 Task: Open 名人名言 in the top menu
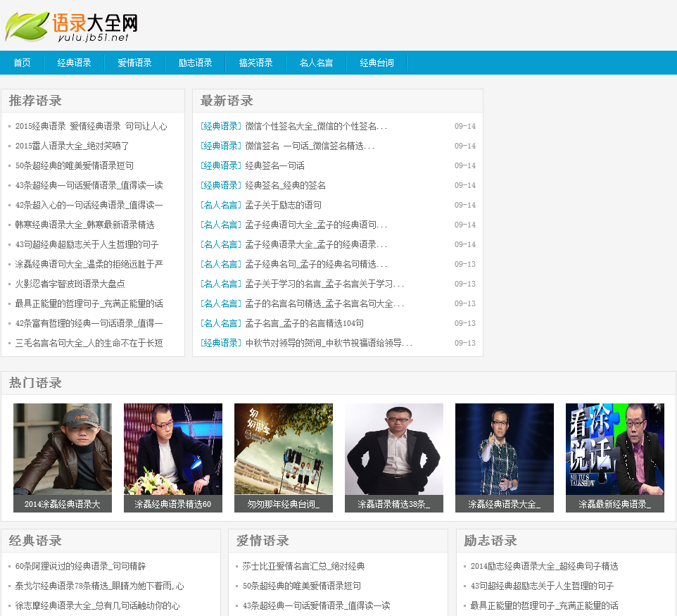pos(316,63)
